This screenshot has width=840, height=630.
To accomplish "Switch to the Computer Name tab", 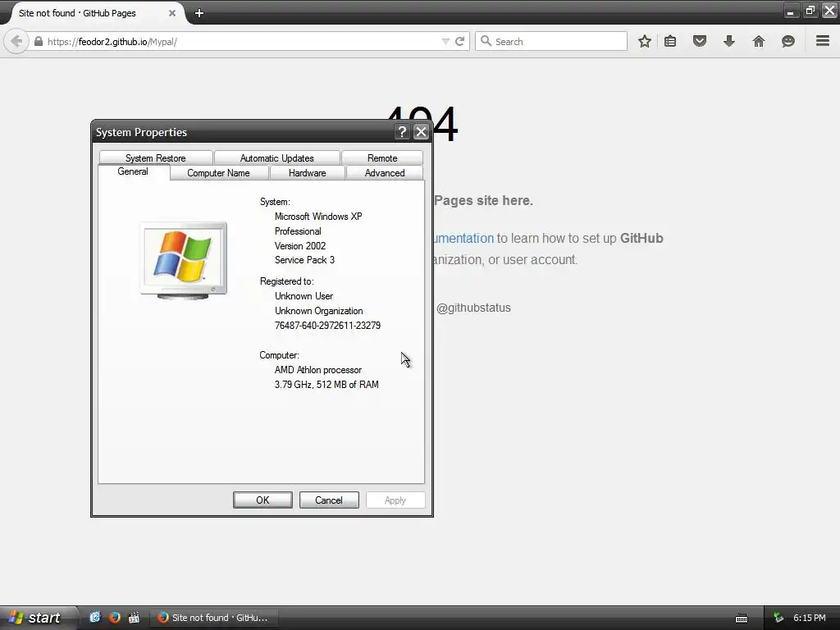I will coord(218,173).
